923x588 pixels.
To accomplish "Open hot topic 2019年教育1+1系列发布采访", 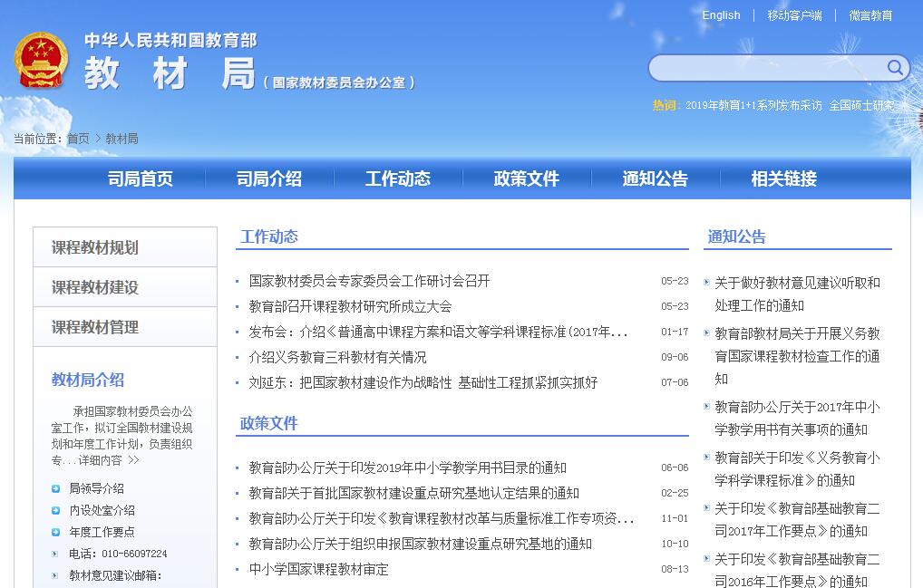I will click(x=753, y=105).
